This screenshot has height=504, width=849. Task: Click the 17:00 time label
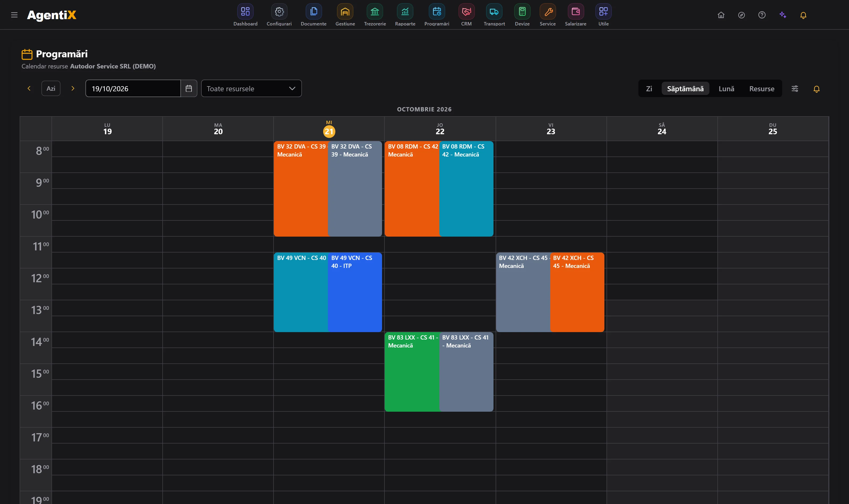[x=40, y=437]
